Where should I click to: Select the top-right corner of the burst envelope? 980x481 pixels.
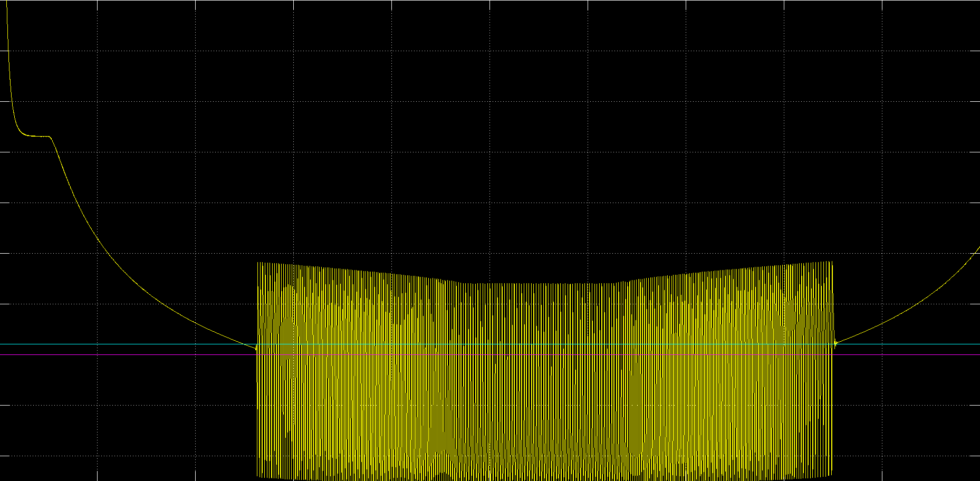tap(832, 262)
